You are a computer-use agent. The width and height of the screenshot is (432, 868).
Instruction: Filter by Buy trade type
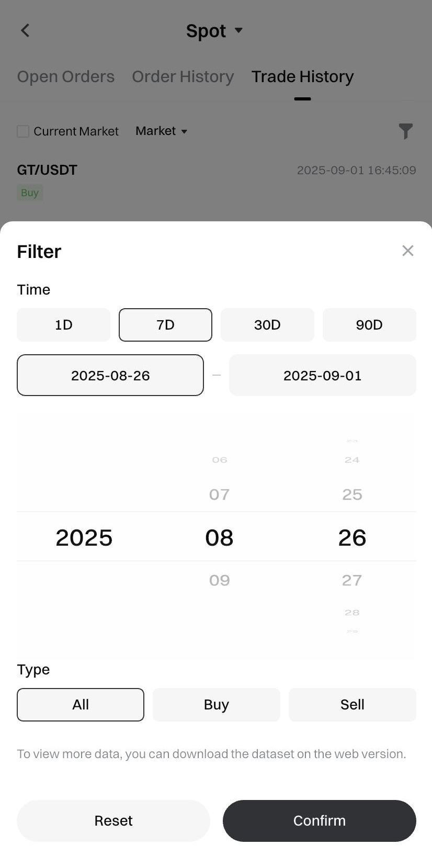[x=217, y=705]
